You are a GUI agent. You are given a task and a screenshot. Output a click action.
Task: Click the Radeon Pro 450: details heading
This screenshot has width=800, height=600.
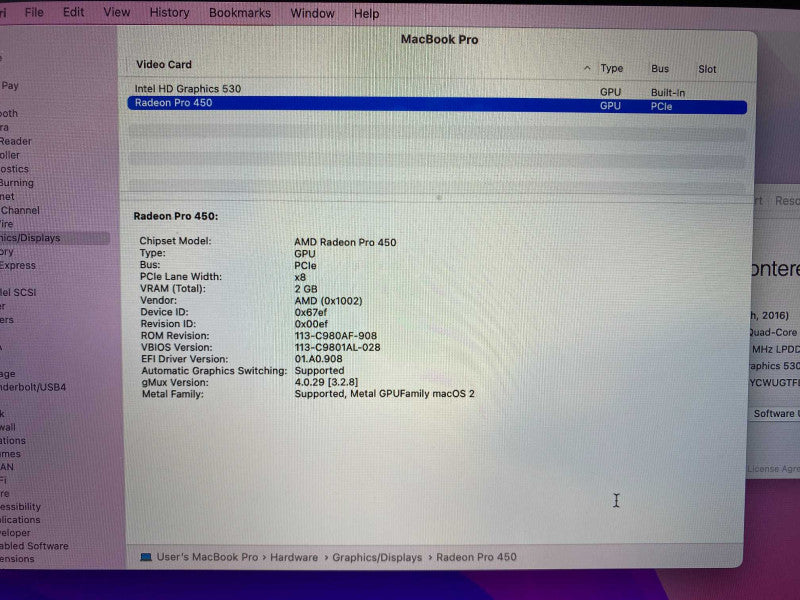pyautogui.click(x=176, y=216)
